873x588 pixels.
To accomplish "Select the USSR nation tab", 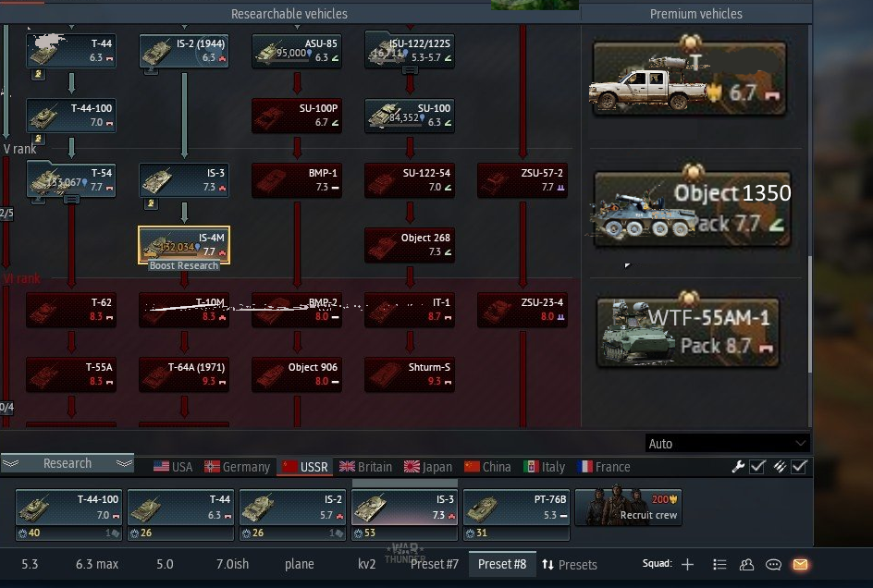I will pos(304,467).
